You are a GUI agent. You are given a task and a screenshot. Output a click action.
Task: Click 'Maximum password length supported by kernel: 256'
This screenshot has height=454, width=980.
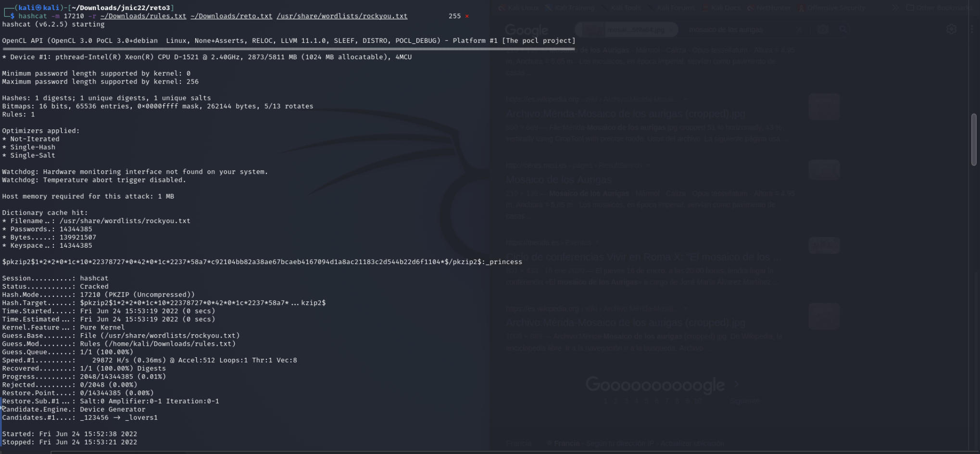100,82
